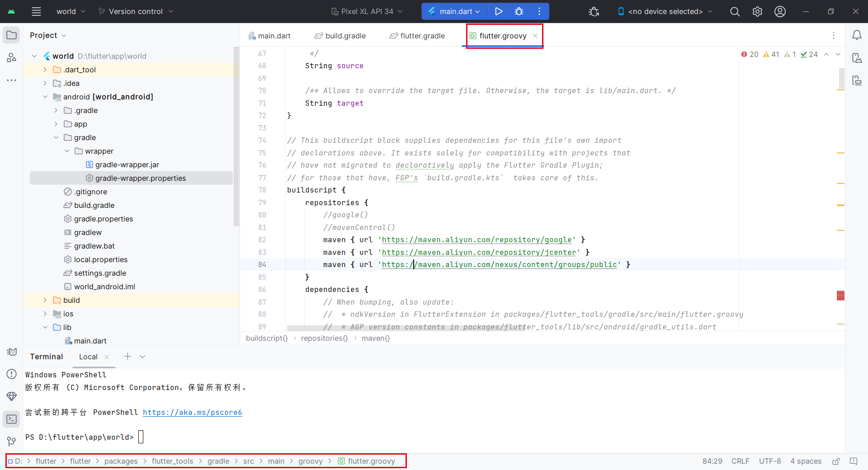Select the Local terminal tab

88,357
